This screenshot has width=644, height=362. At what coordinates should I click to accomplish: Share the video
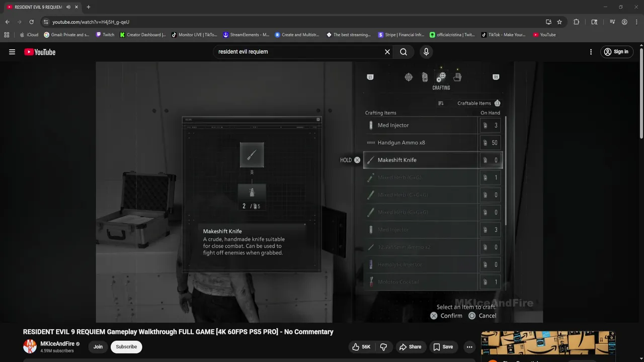click(x=410, y=347)
